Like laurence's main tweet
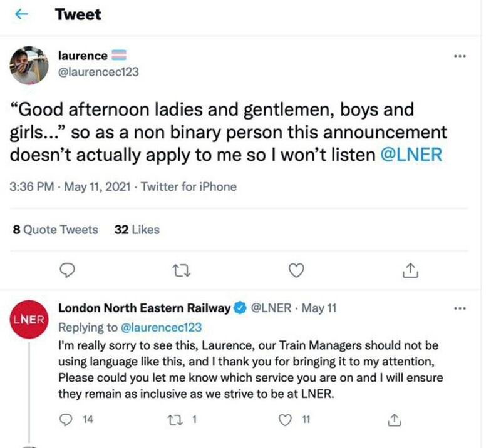 click(x=296, y=270)
